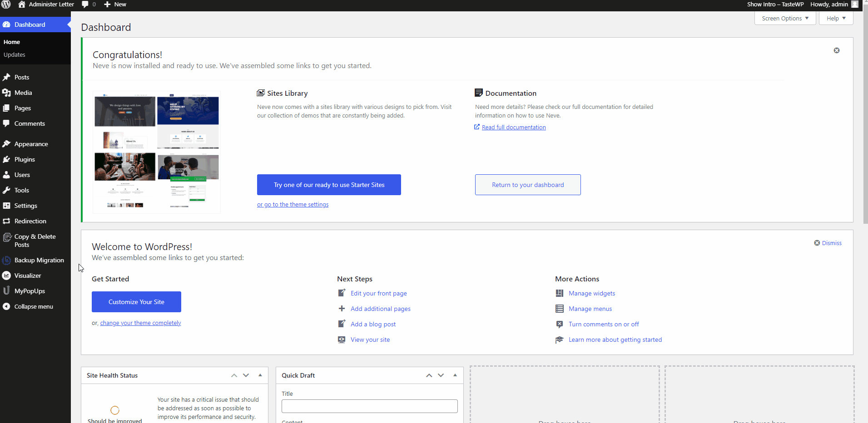This screenshot has width=868, height=423.
Task: Toggle the Quick Draft panel
Action: click(455, 375)
